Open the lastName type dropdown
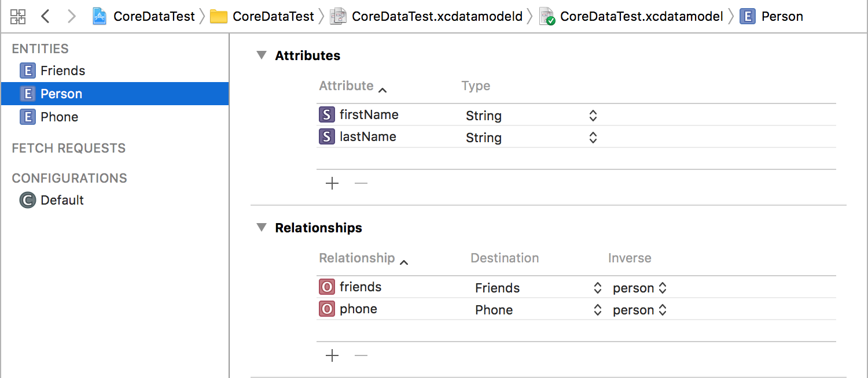Image resolution: width=868 pixels, height=378 pixels. point(593,138)
